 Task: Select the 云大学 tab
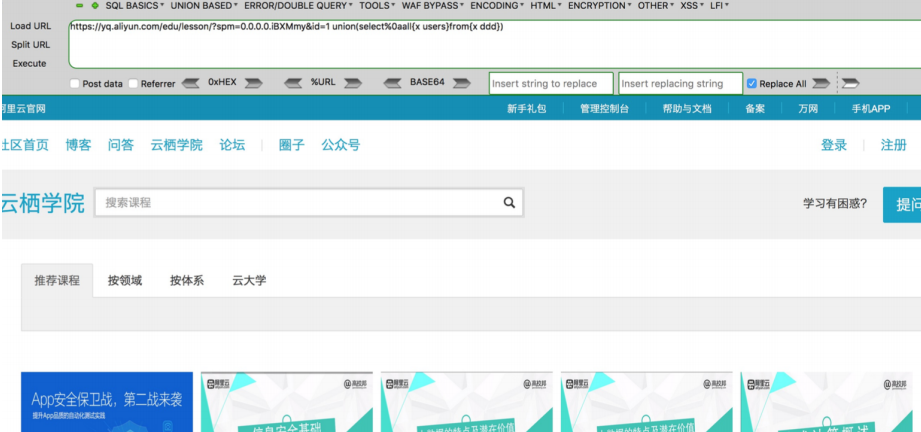249,280
